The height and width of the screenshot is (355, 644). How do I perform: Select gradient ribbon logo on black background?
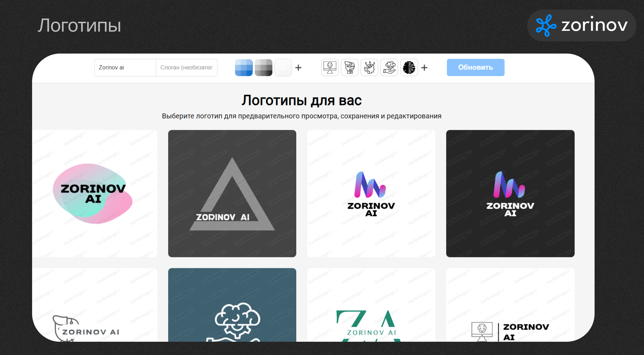510,193
